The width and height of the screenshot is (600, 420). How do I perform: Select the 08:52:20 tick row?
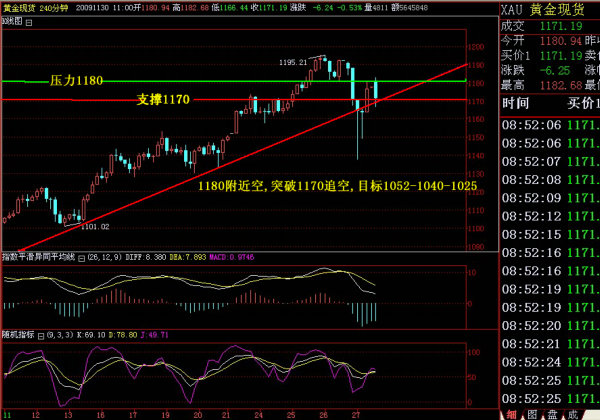[550, 326]
